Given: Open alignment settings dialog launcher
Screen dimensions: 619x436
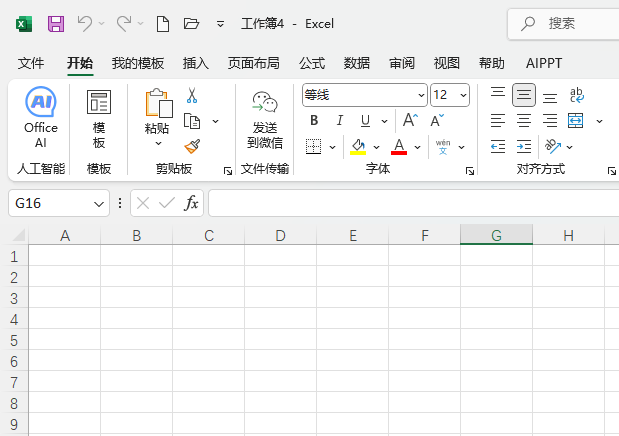Looking at the screenshot, I should point(611,171).
